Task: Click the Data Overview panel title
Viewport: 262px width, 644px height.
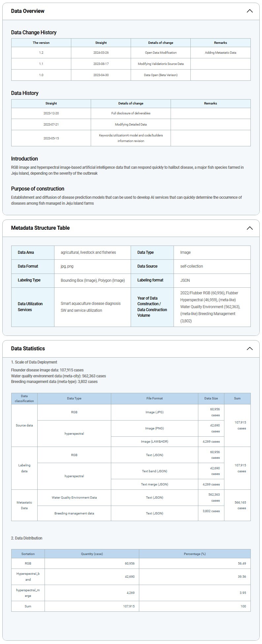Action: [x=28, y=11]
